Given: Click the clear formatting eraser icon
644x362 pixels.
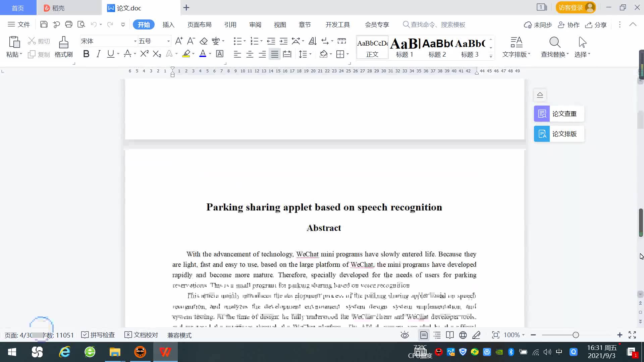Looking at the screenshot, I should (x=204, y=41).
